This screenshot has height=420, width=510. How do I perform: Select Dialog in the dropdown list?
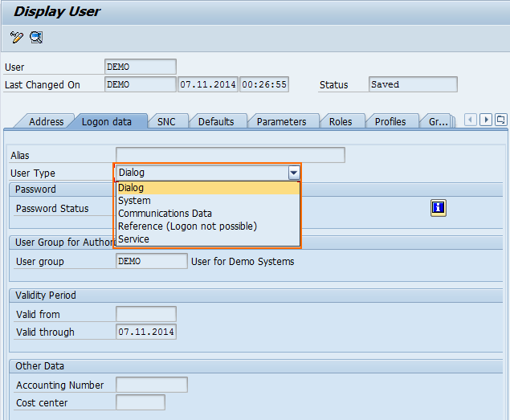207,188
